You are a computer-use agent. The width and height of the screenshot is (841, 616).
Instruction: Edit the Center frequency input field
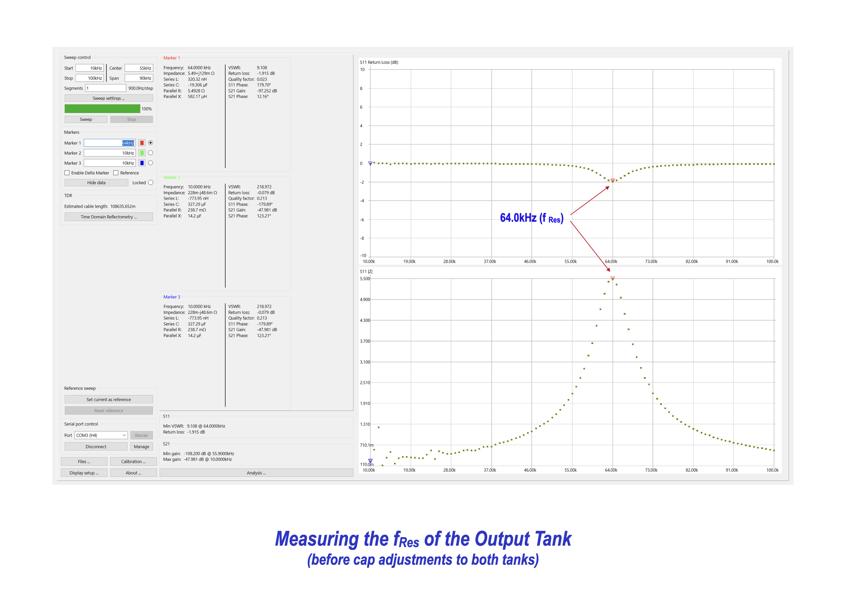[139, 68]
